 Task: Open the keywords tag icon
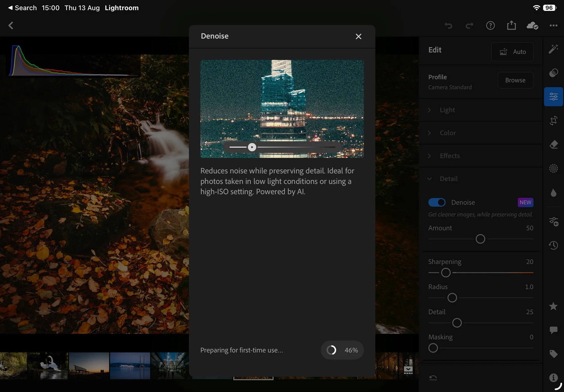click(553, 354)
